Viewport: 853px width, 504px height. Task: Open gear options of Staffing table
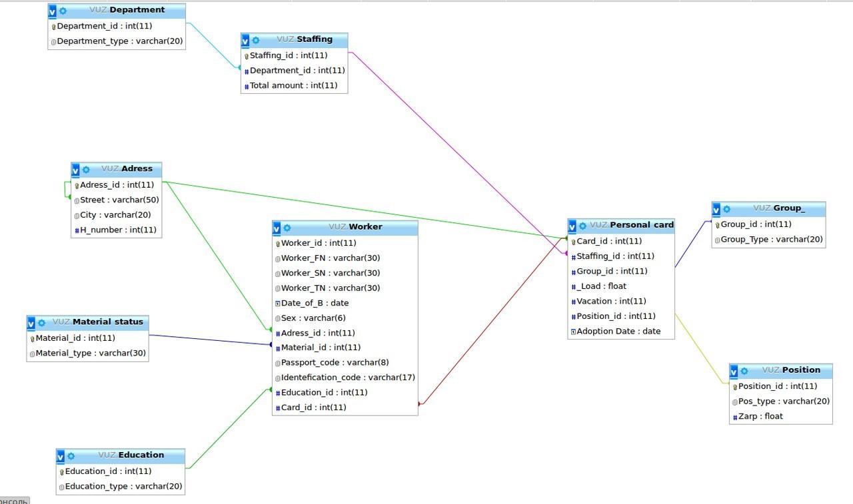[255, 41]
